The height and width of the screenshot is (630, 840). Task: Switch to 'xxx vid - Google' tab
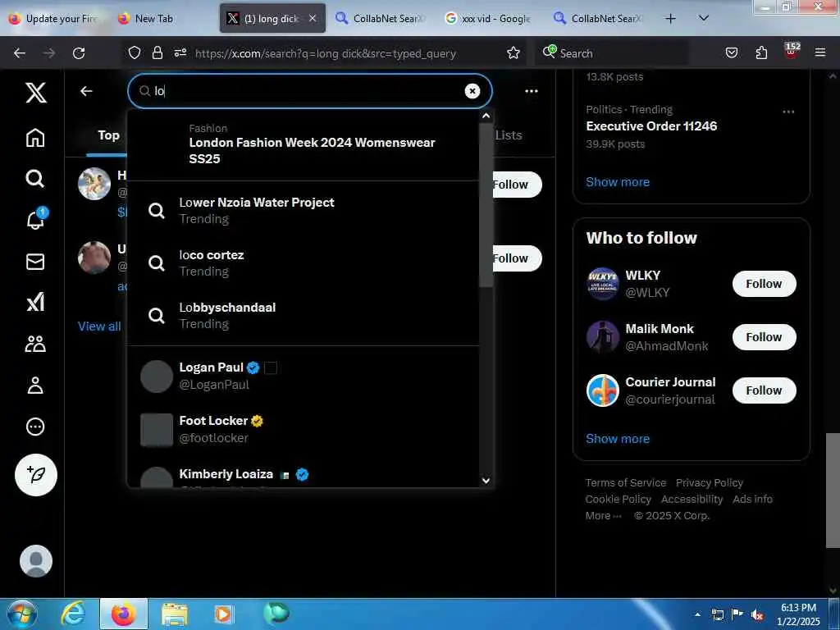489,19
